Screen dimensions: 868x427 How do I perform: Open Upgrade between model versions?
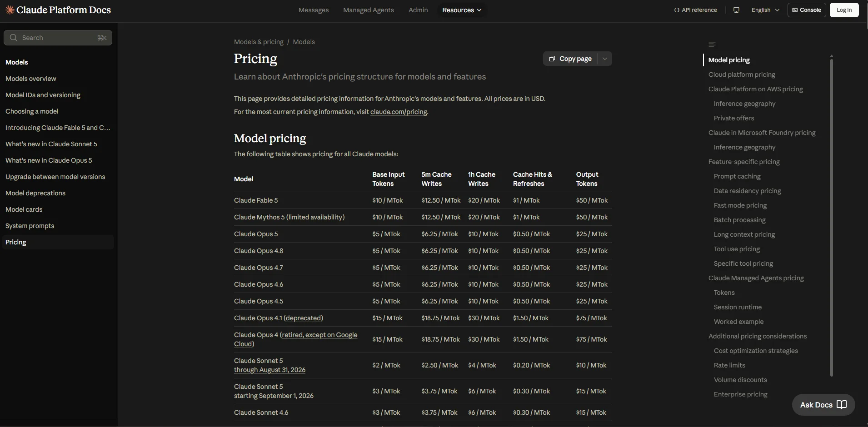[x=55, y=177]
